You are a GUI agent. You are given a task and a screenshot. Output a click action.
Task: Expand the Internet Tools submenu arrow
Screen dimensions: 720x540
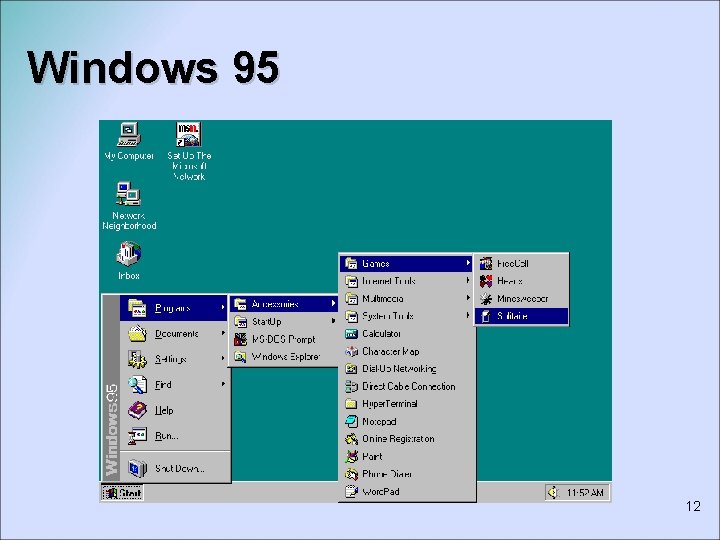(x=468, y=280)
